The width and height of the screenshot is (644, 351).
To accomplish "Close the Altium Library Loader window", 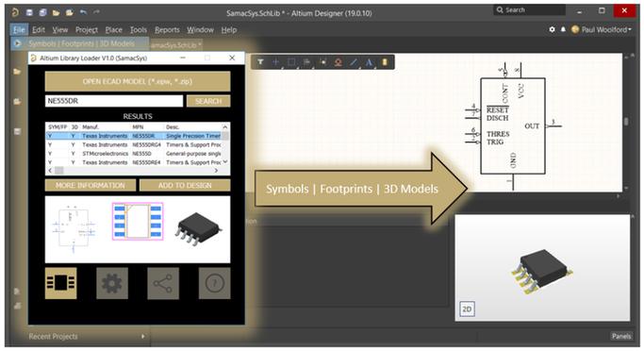I will [232, 58].
